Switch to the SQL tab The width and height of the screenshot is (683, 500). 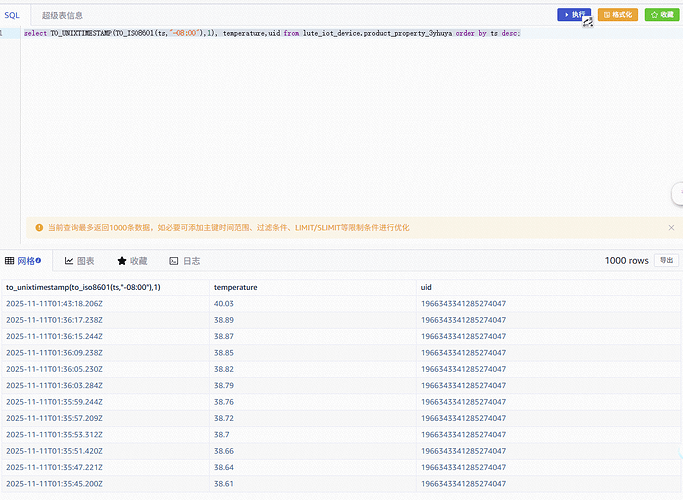point(12,15)
